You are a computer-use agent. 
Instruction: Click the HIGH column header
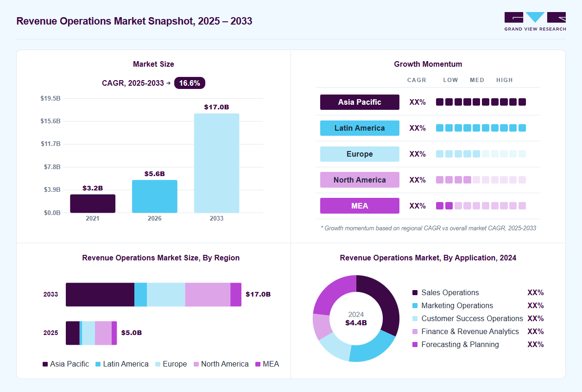(505, 80)
